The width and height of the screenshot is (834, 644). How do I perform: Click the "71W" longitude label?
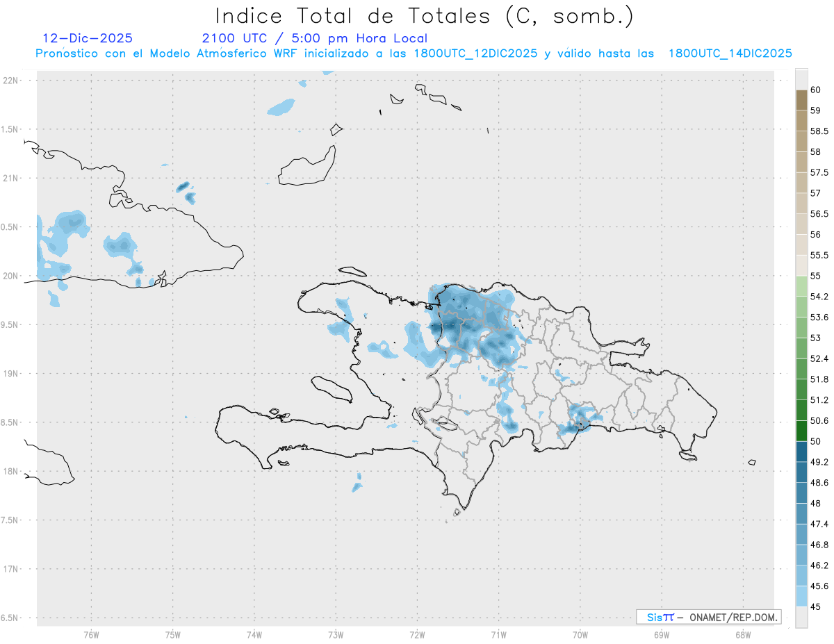[x=498, y=634]
